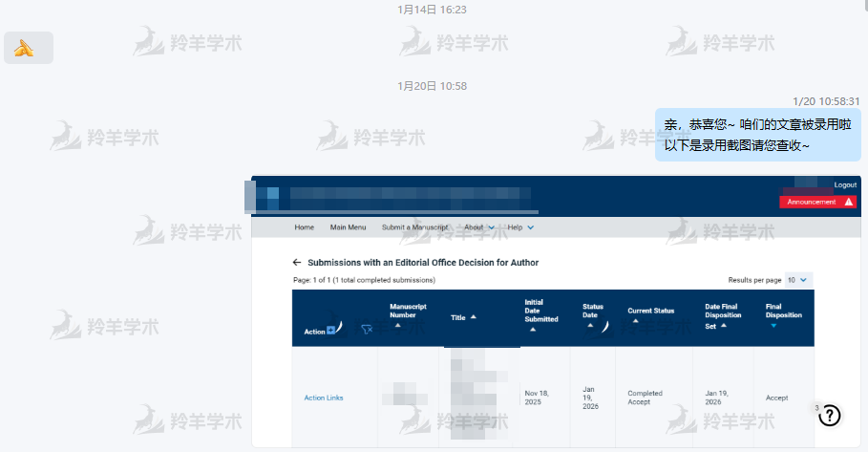Toggle Final Disposition descending sort arrow

pyautogui.click(x=773, y=326)
